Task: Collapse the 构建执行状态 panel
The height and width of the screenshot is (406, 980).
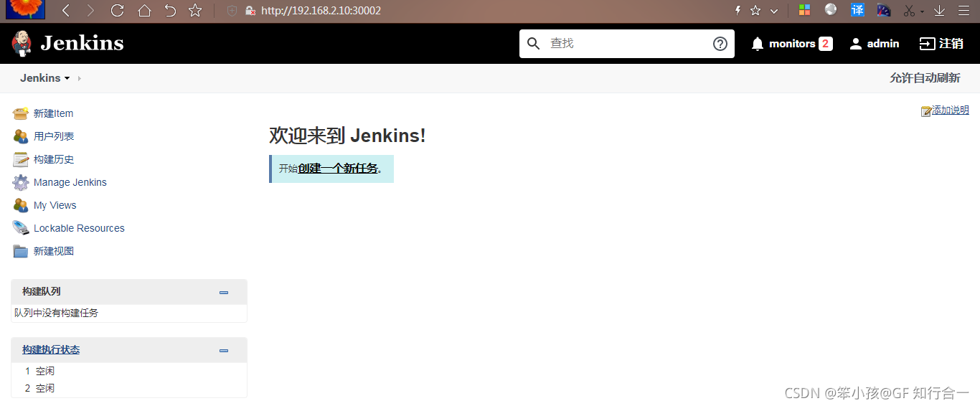Action: (x=224, y=350)
